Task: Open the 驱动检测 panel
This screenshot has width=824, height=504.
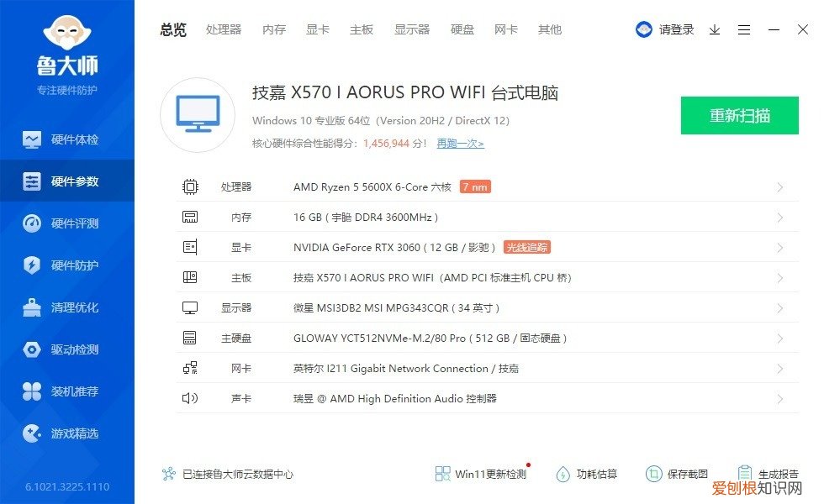Action: coord(67,349)
